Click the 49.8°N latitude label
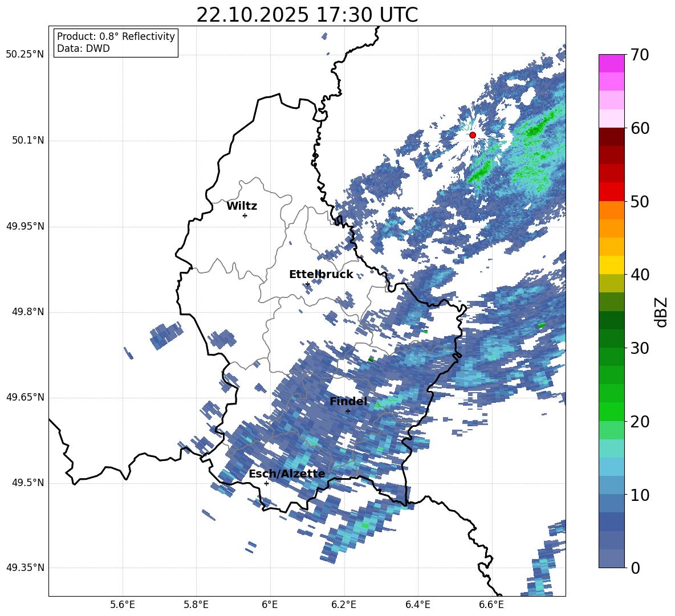This screenshot has width=675, height=616. [27, 312]
